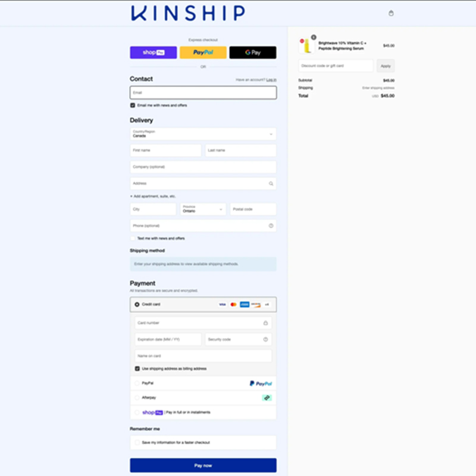Click the 'Pay now' button
This screenshot has height=476, width=476.
(203, 465)
